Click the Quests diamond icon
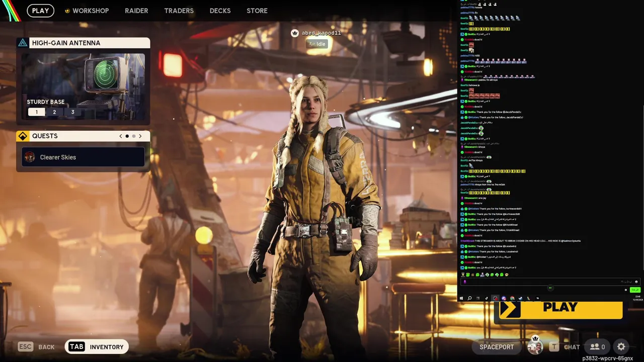 [23, 136]
